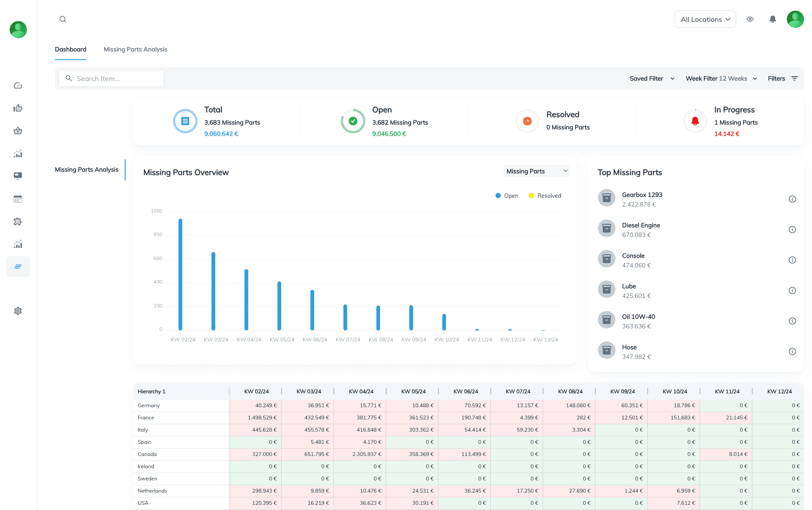Click the thumbs-up icon in the sidebar
Screen dimensions: 812x510
(18, 108)
